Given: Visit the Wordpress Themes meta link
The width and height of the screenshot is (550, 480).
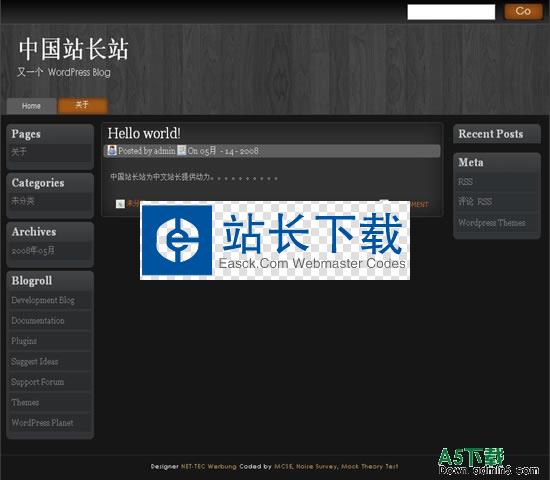Looking at the screenshot, I should point(492,222).
